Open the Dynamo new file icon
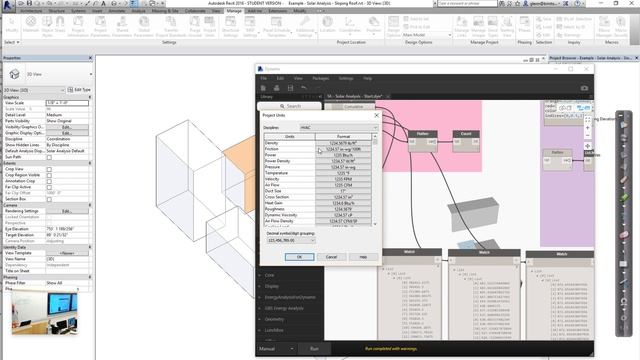Viewport: 640px width, 360px height. [263, 88]
